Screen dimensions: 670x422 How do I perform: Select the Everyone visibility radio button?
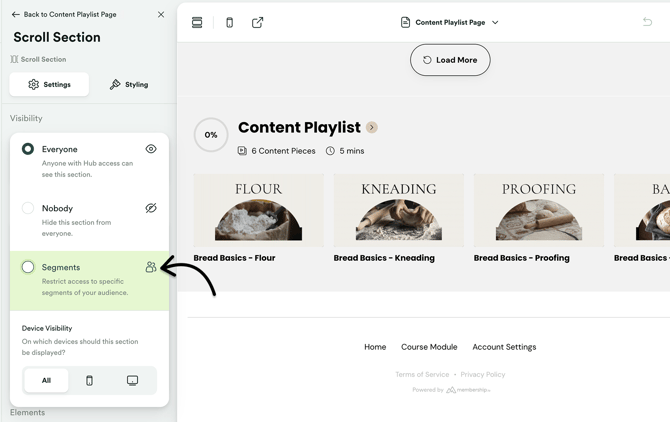click(28, 149)
